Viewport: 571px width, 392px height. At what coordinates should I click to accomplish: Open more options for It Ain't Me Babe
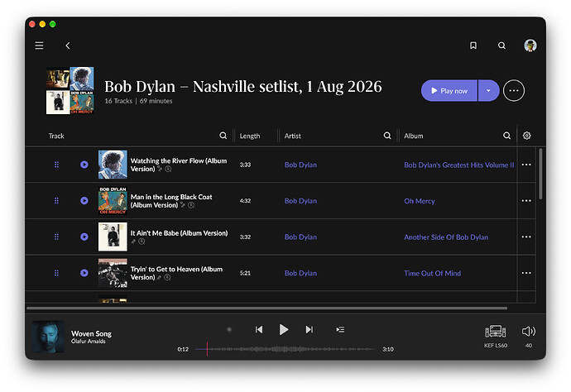pyautogui.click(x=526, y=237)
